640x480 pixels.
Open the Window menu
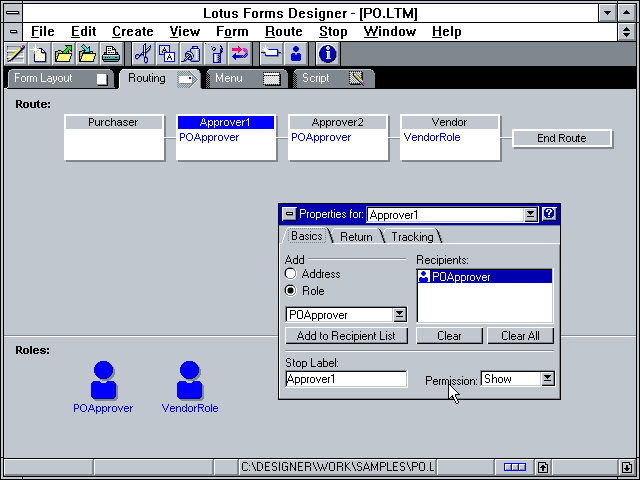click(390, 31)
